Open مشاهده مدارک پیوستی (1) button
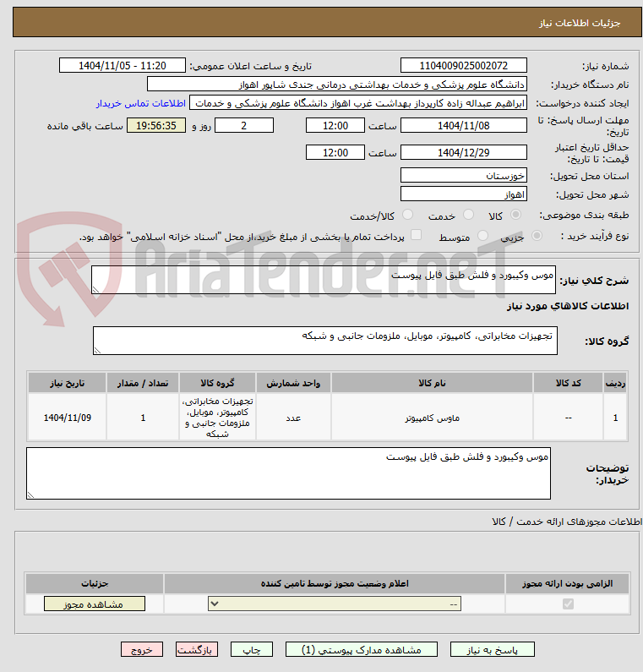643x672 pixels. 362,650
